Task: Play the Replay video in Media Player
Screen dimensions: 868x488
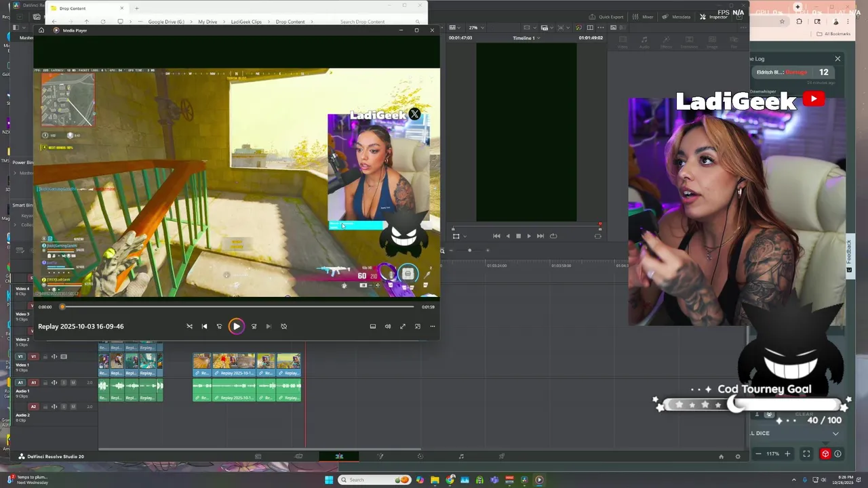Action: tap(236, 326)
